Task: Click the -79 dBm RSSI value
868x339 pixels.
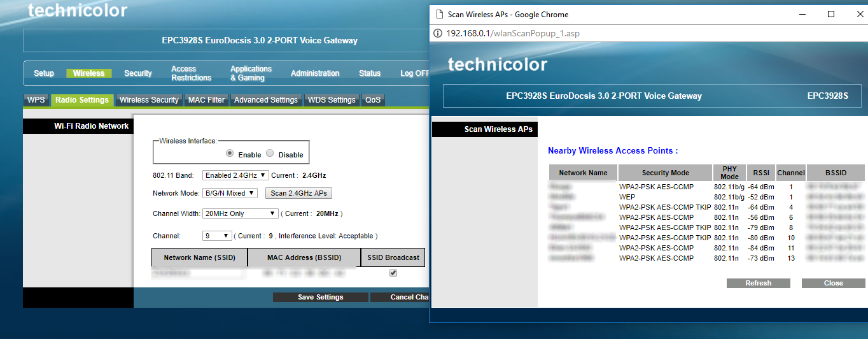Action: (x=761, y=227)
